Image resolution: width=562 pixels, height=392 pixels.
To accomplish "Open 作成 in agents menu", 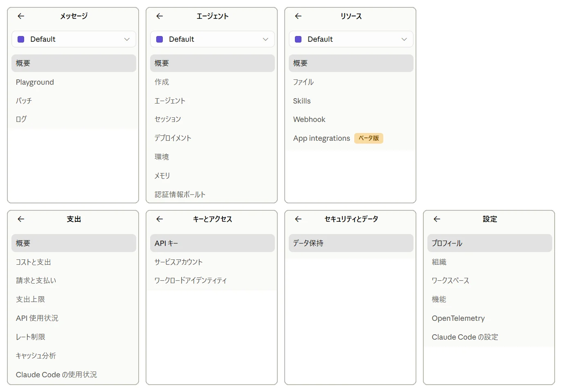I will click(212, 82).
